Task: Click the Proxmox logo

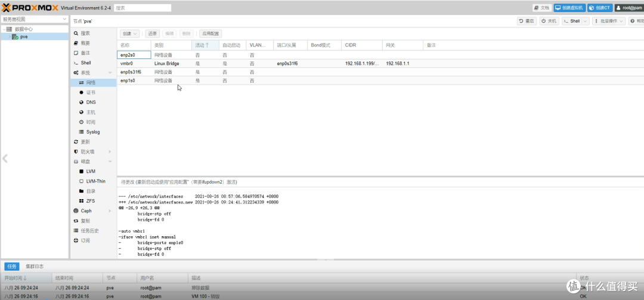Action: 30,7
